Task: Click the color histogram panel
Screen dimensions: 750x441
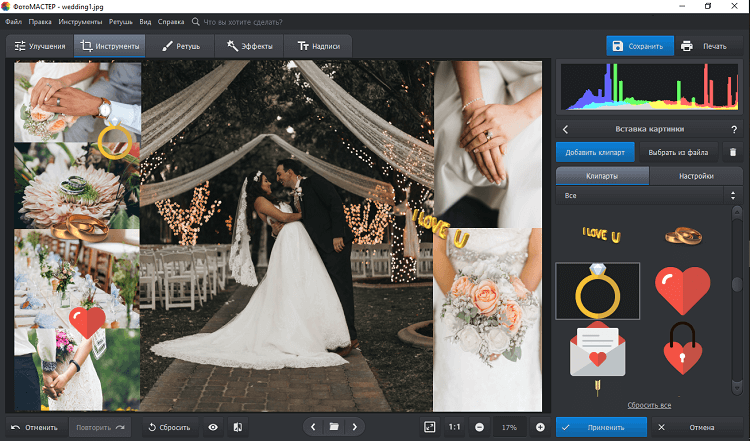Action: click(649, 87)
